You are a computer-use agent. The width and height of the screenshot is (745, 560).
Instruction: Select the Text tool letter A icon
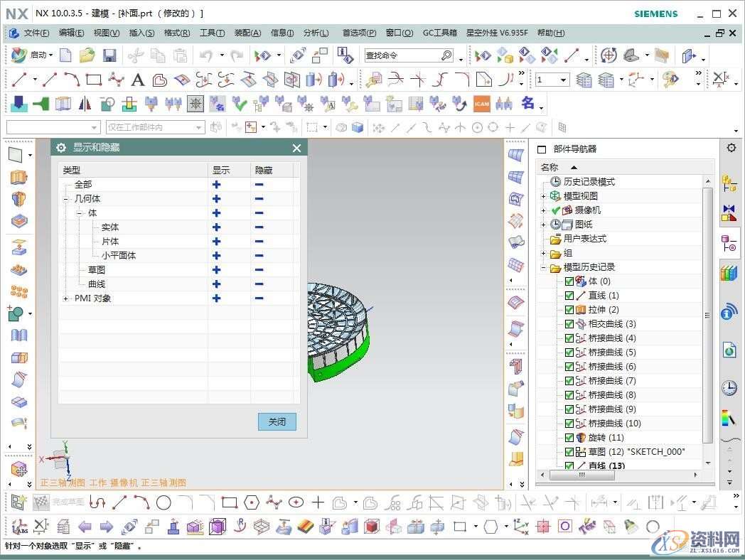tap(138, 80)
